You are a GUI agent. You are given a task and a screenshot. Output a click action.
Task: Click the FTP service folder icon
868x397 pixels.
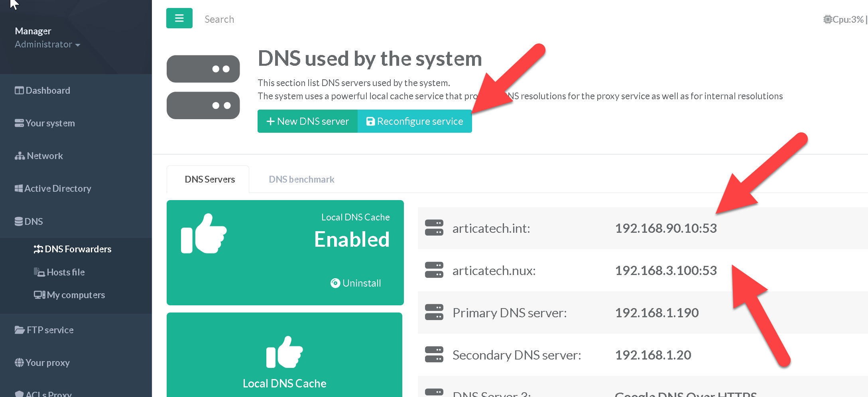[x=20, y=330]
